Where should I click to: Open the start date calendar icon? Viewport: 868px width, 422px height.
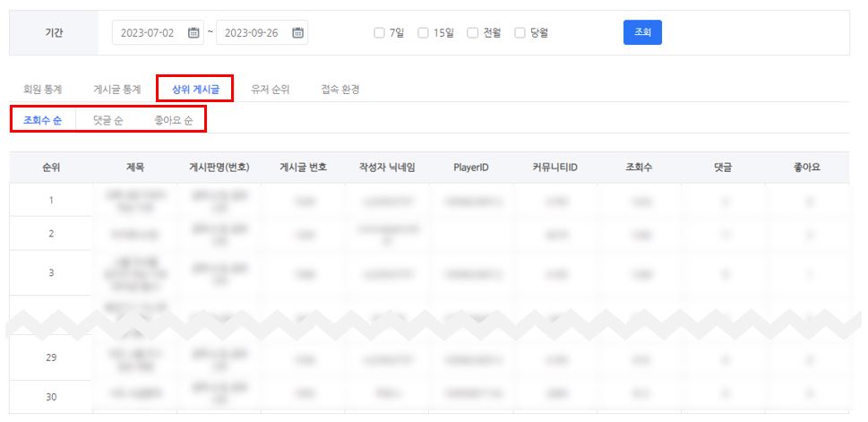[193, 32]
